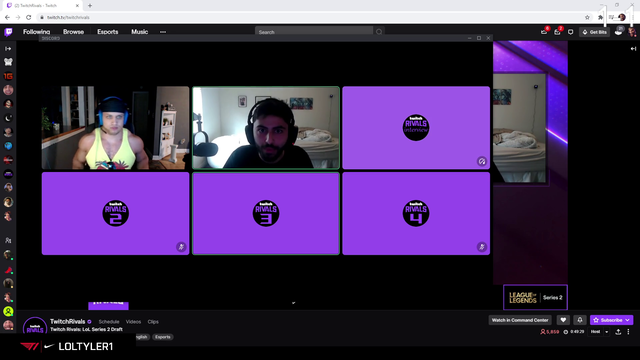
Task: Open the crescent moon channel avatar
Action: pyautogui.click(x=8, y=118)
